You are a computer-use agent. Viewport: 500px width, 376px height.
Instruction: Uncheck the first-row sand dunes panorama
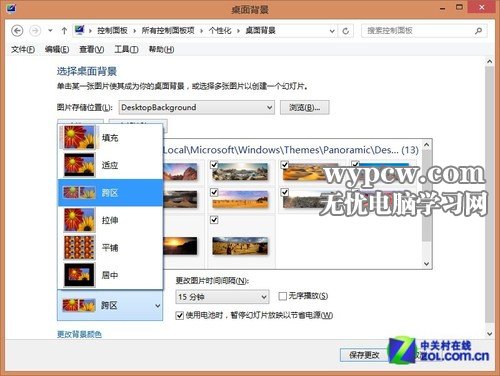(x=284, y=165)
